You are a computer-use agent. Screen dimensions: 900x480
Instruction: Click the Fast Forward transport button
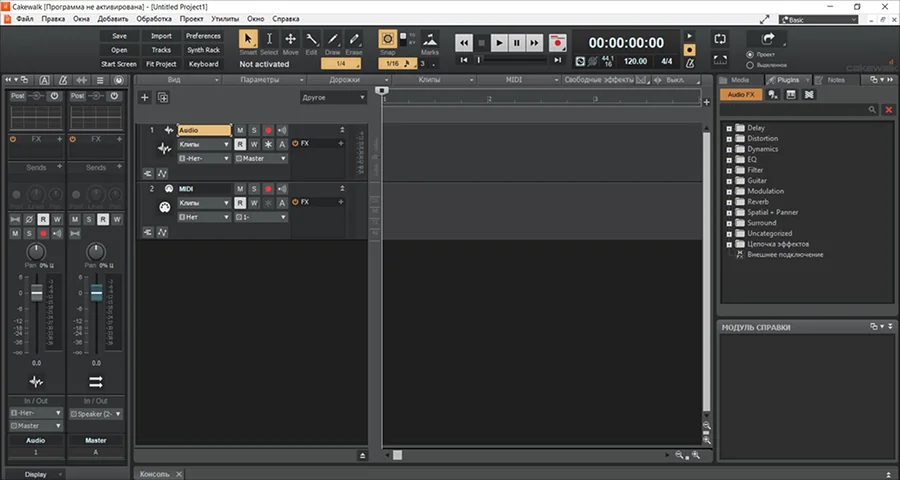click(x=534, y=42)
